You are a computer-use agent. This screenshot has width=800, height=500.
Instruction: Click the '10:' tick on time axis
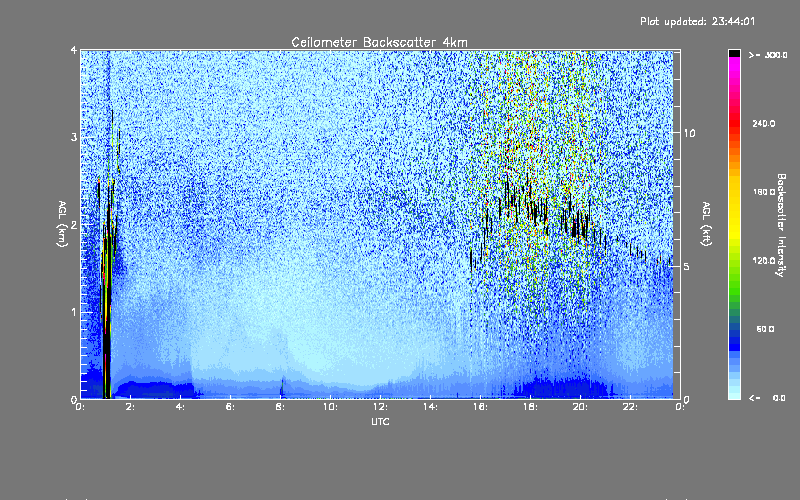(330, 407)
